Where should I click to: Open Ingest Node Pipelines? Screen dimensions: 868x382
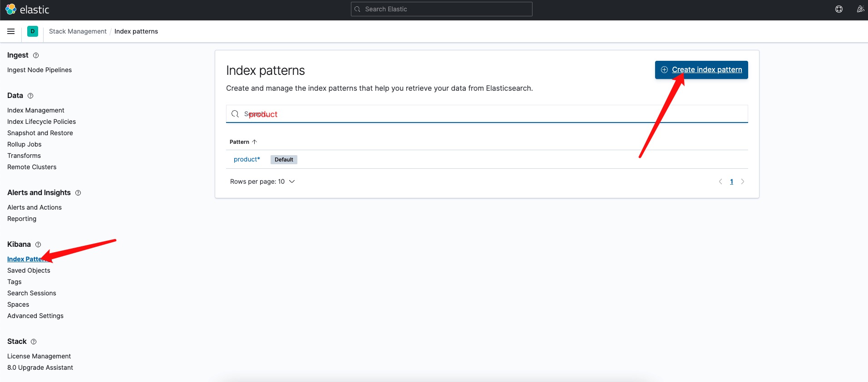[39, 70]
